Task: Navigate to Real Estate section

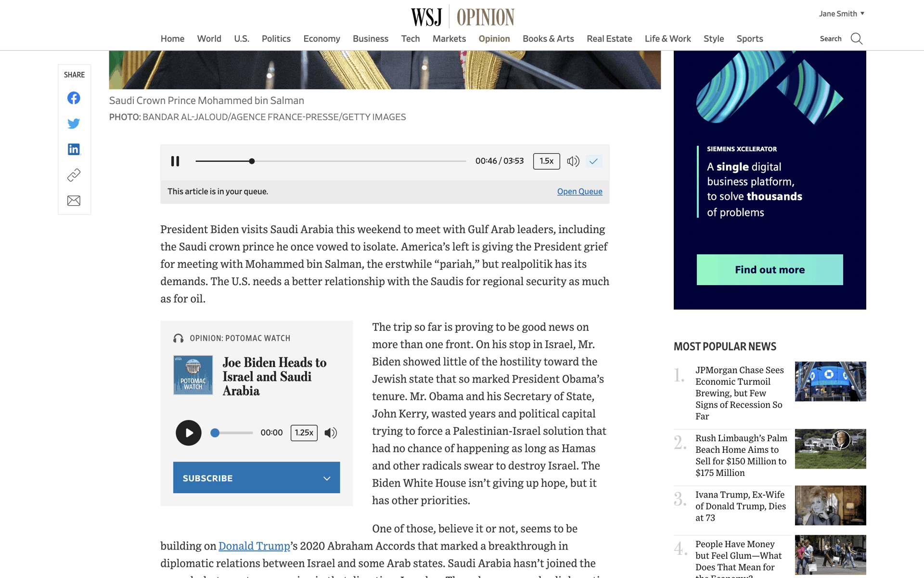Action: point(609,39)
